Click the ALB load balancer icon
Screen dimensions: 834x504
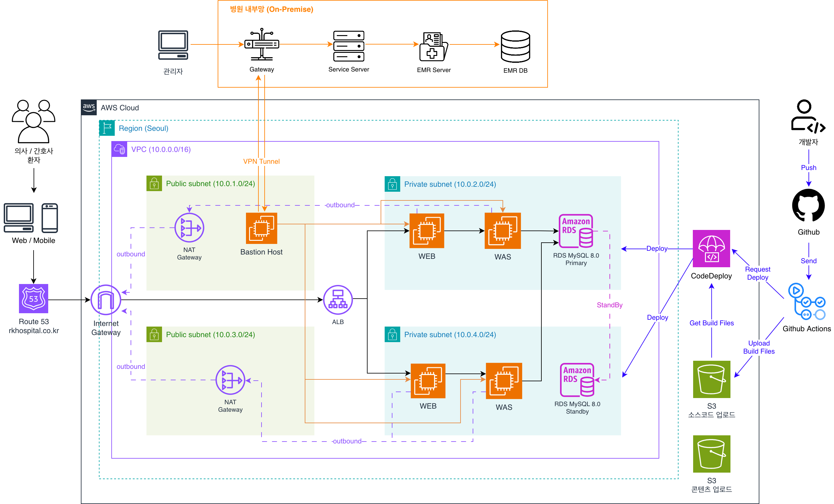point(338,300)
